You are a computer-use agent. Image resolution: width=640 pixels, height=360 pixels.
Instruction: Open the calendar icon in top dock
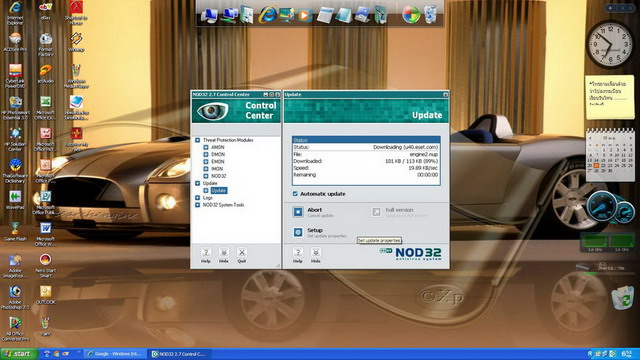[x=325, y=15]
